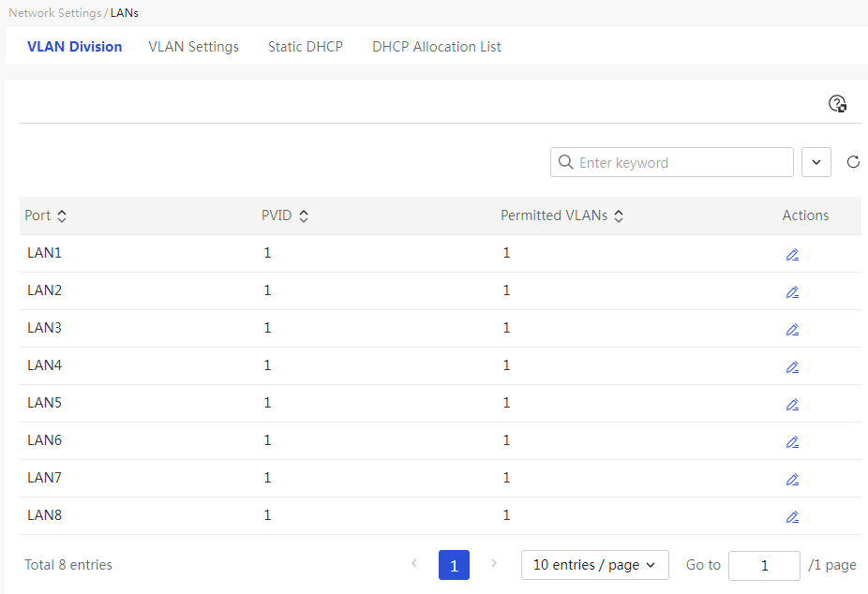Refresh the VLAN division table

853,162
